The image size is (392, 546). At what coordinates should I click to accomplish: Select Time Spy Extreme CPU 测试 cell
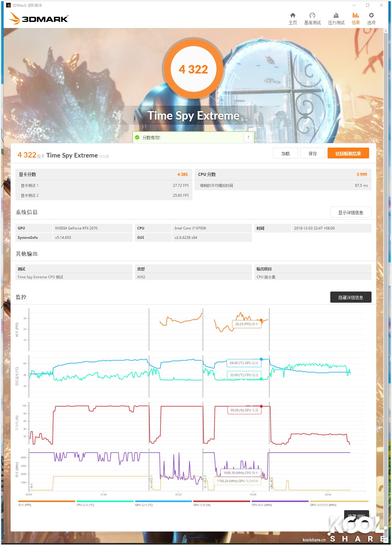tap(74, 277)
